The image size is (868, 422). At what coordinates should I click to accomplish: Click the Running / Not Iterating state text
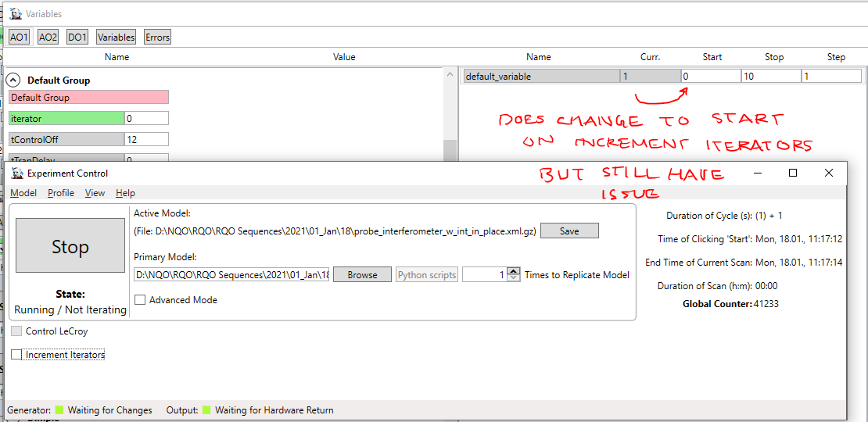coord(70,309)
